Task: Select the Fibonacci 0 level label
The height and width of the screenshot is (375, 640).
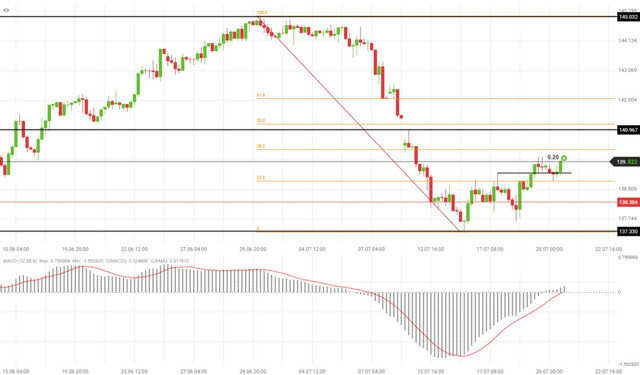Action: tap(258, 229)
